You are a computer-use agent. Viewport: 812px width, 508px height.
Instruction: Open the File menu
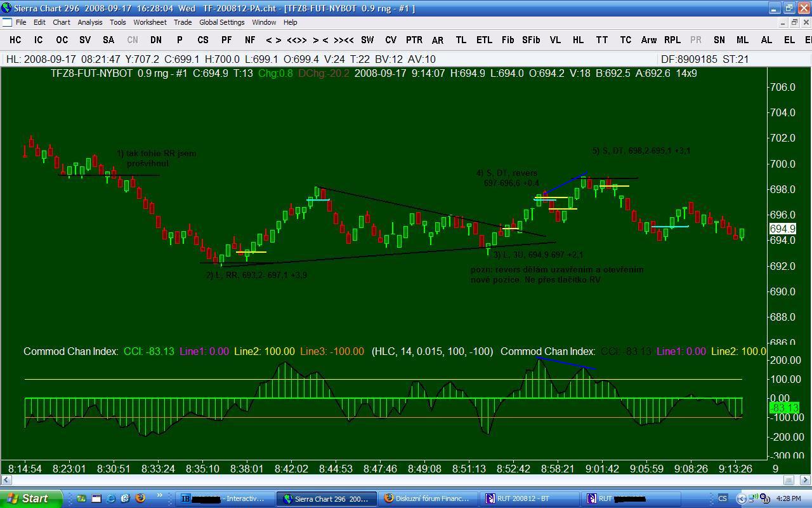pyautogui.click(x=21, y=22)
